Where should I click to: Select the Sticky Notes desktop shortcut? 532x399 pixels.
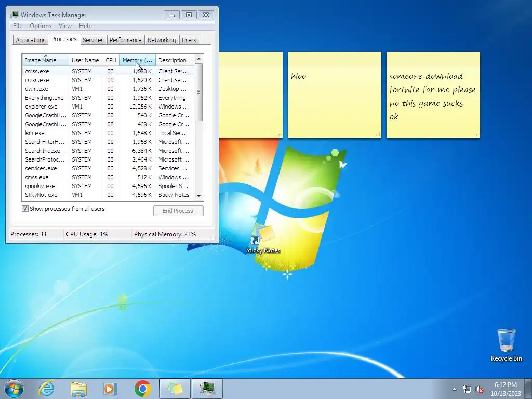[x=263, y=240]
